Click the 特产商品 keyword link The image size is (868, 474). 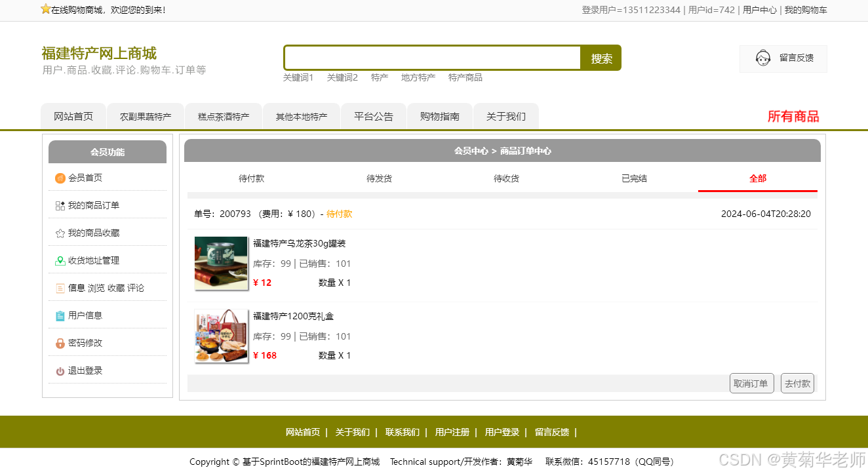(465, 77)
